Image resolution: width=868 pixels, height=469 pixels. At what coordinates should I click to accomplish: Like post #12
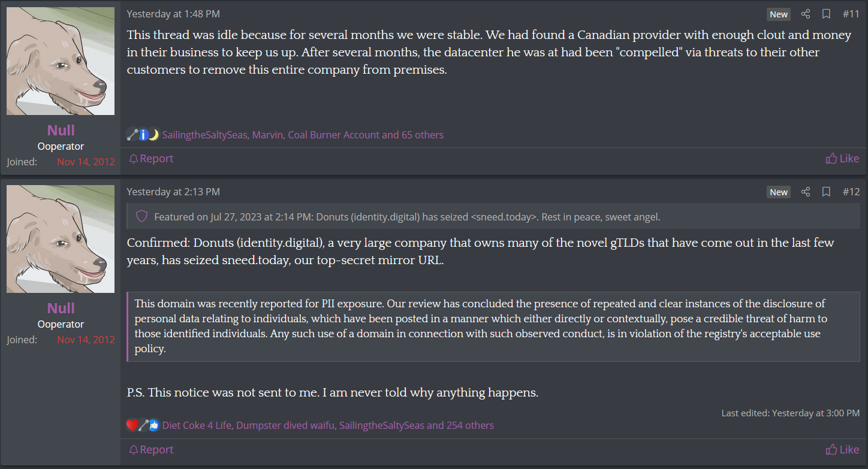[842, 449]
